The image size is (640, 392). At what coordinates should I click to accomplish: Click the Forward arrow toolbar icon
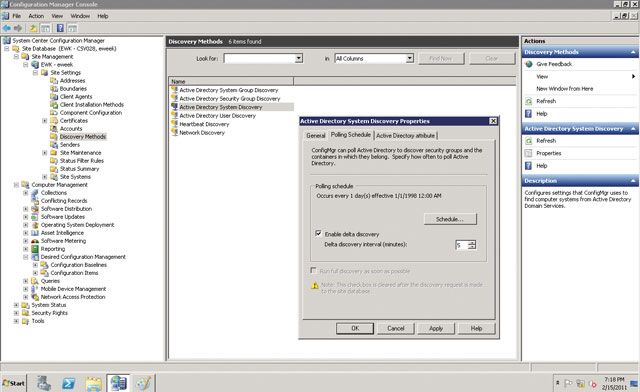tap(18, 28)
